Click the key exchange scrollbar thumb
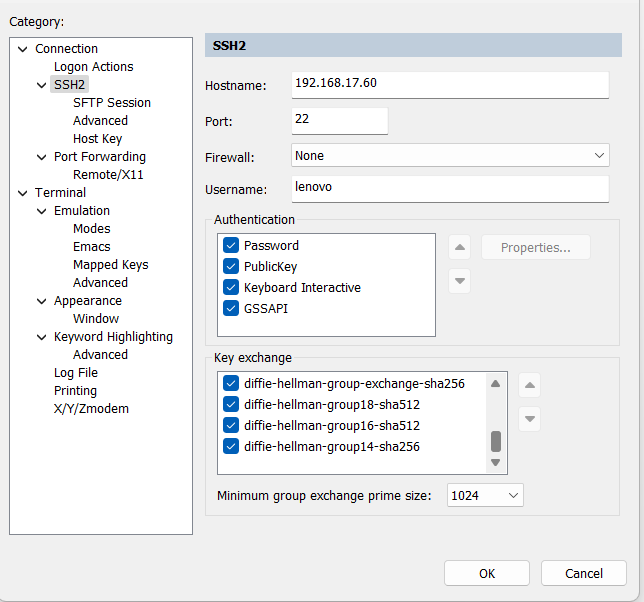644x602 pixels. pos(496,441)
